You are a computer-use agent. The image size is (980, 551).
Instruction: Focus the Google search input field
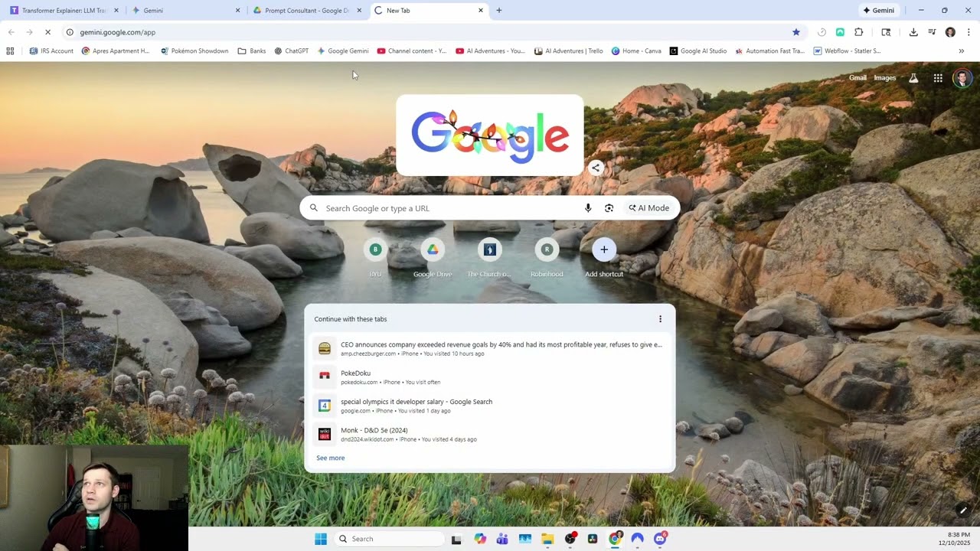[x=452, y=208]
